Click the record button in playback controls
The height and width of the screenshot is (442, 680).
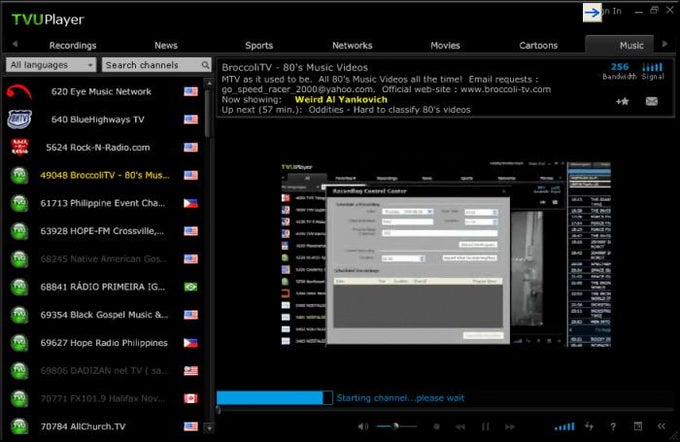[437, 427]
